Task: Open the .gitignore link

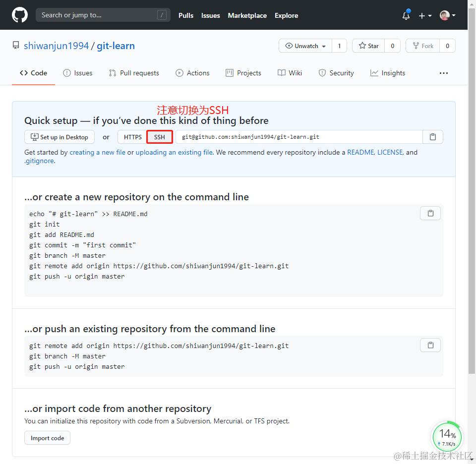Action: pyautogui.click(x=39, y=161)
